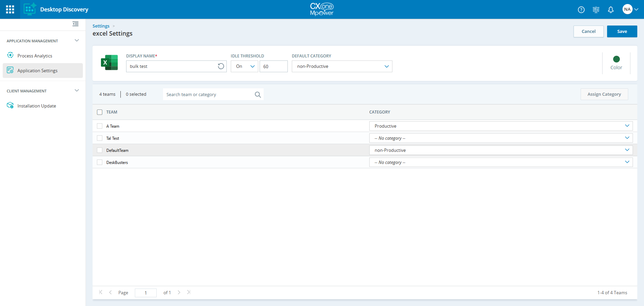Click the 1-4 of 4 Teams text
Viewport: 644px width, 306px height.
[x=612, y=293]
